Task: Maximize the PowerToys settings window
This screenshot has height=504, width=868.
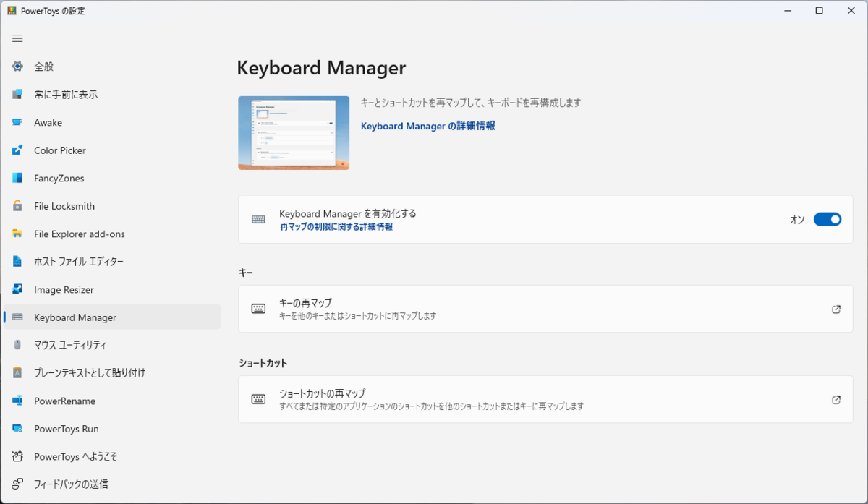Action: (819, 11)
